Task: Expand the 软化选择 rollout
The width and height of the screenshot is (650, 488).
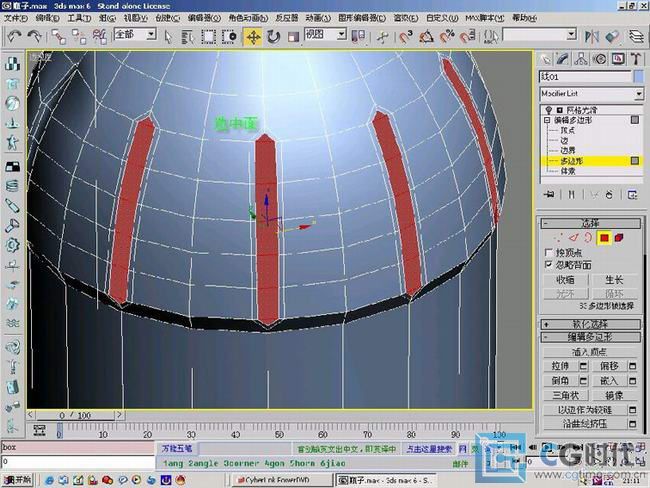Action: 590,324
